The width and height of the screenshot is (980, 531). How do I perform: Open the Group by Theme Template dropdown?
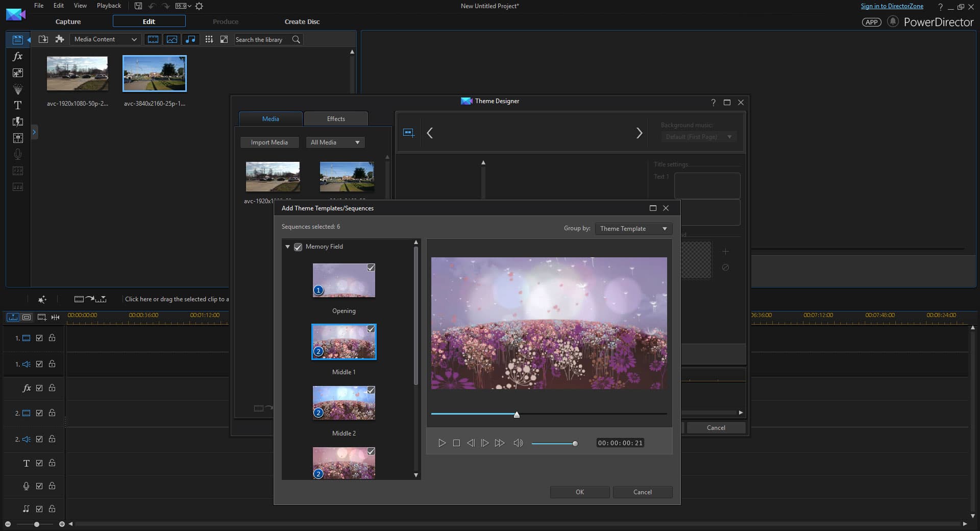633,229
